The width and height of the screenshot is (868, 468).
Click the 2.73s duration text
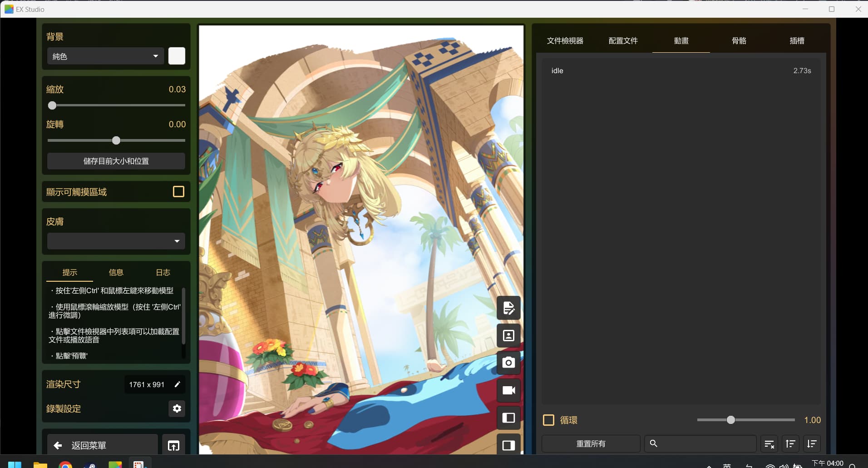[802, 71]
